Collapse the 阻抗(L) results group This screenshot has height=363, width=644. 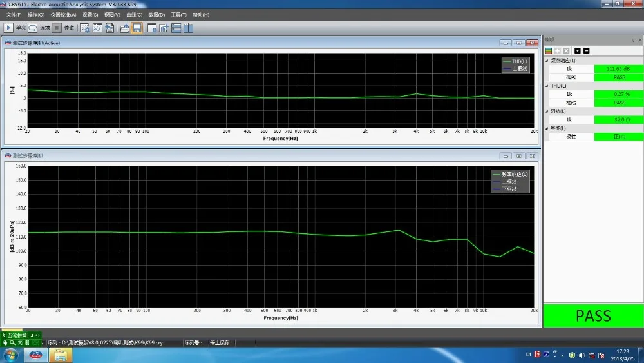pyautogui.click(x=547, y=112)
